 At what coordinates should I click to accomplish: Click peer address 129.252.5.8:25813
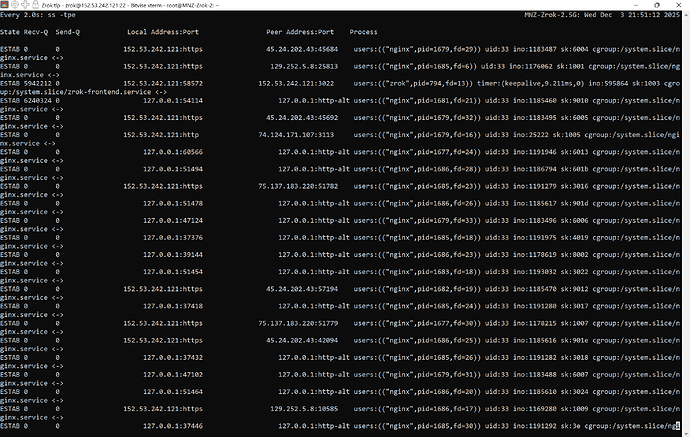pos(304,66)
